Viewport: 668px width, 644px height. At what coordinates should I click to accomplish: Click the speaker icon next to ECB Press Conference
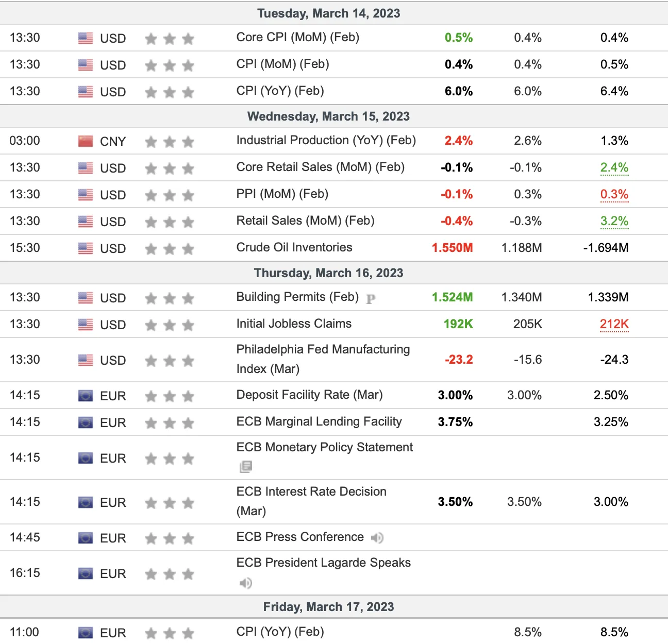(377, 538)
